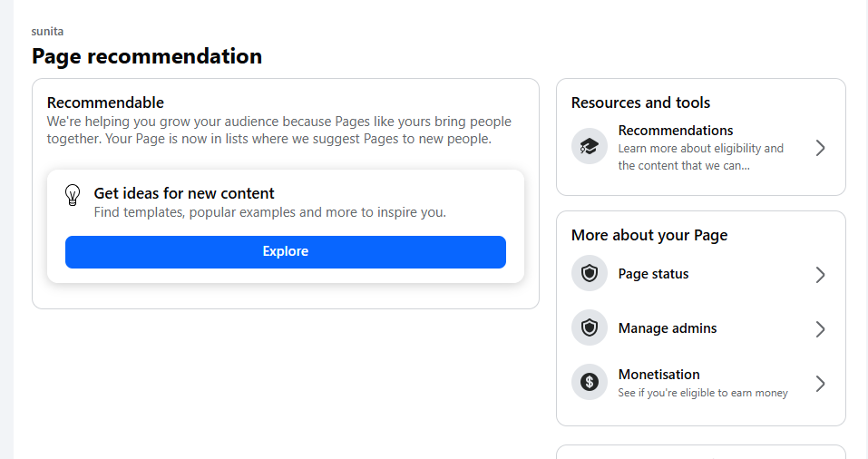Expand Recommendations using its right chevron
Screen dimensions: 868x459
[820, 148]
